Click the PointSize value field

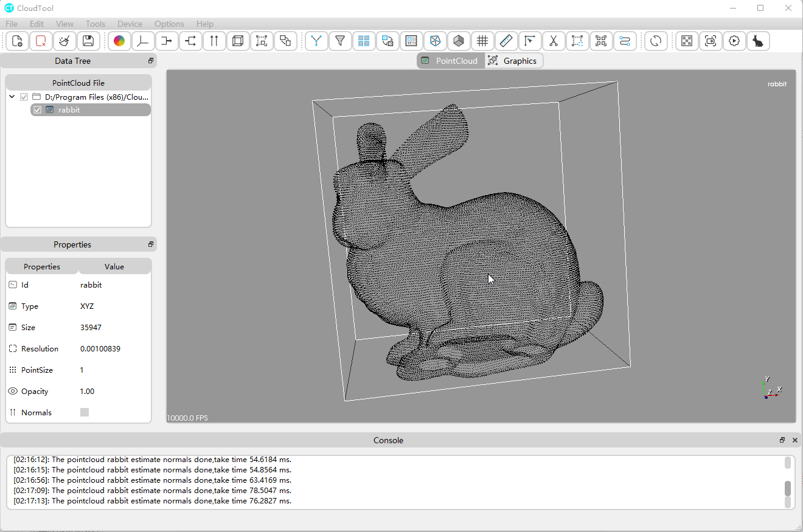pos(113,370)
